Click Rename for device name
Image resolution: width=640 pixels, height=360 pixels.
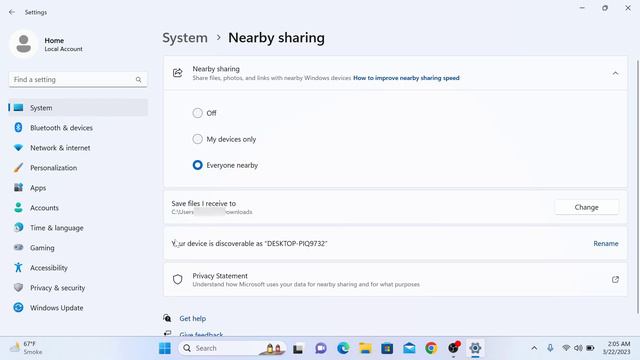pos(606,244)
